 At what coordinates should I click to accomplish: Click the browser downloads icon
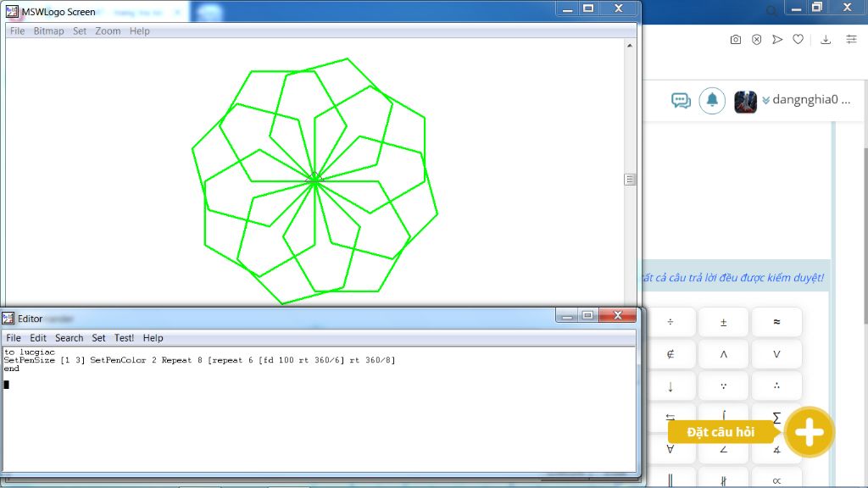826,39
